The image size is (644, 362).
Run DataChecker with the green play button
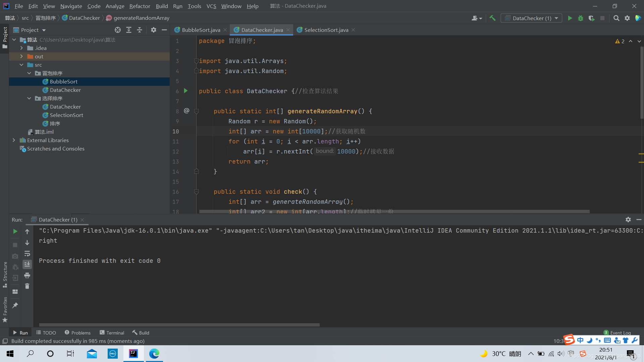click(x=570, y=18)
